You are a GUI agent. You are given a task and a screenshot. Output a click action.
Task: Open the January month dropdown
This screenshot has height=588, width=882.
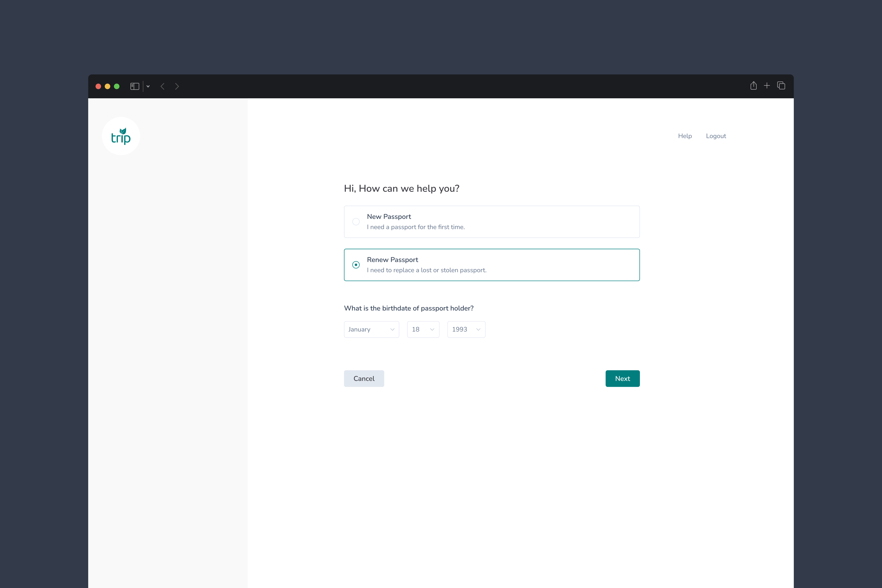tap(371, 329)
